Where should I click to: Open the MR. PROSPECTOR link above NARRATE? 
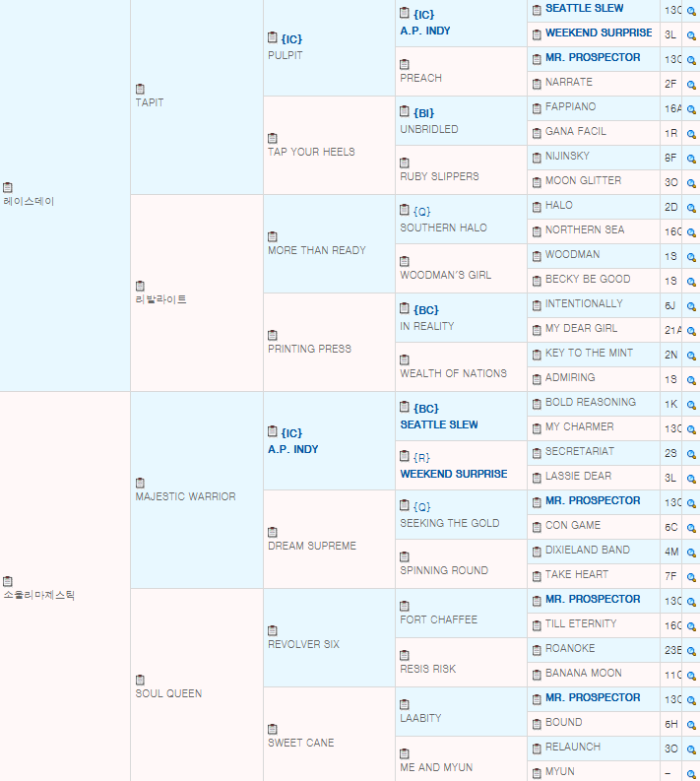point(593,57)
